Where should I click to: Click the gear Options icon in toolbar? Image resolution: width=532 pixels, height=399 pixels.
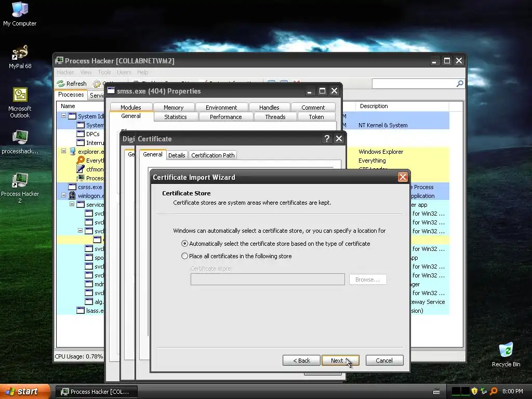click(97, 84)
